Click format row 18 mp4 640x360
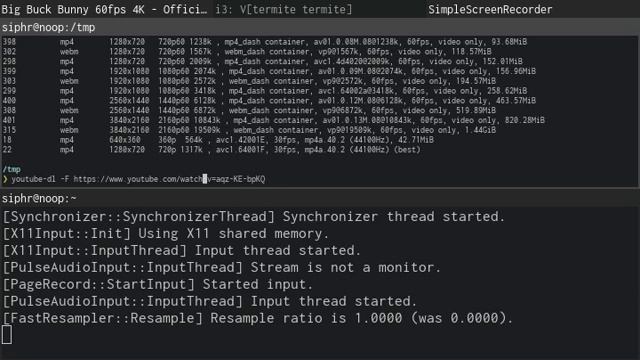This screenshot has height=360, width=640. [218, 140]
